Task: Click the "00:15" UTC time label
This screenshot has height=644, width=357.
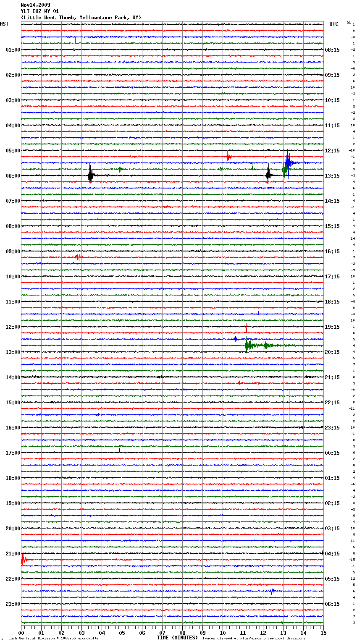Action: click(x=332, y=453)
